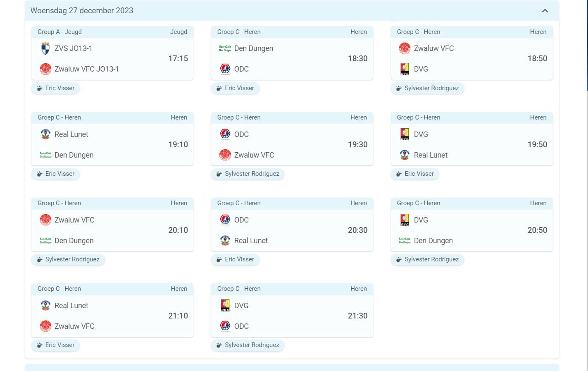Click Real Lunet crest in 19:10 match
The image size is (588, 371).
[x=45, y=134]
